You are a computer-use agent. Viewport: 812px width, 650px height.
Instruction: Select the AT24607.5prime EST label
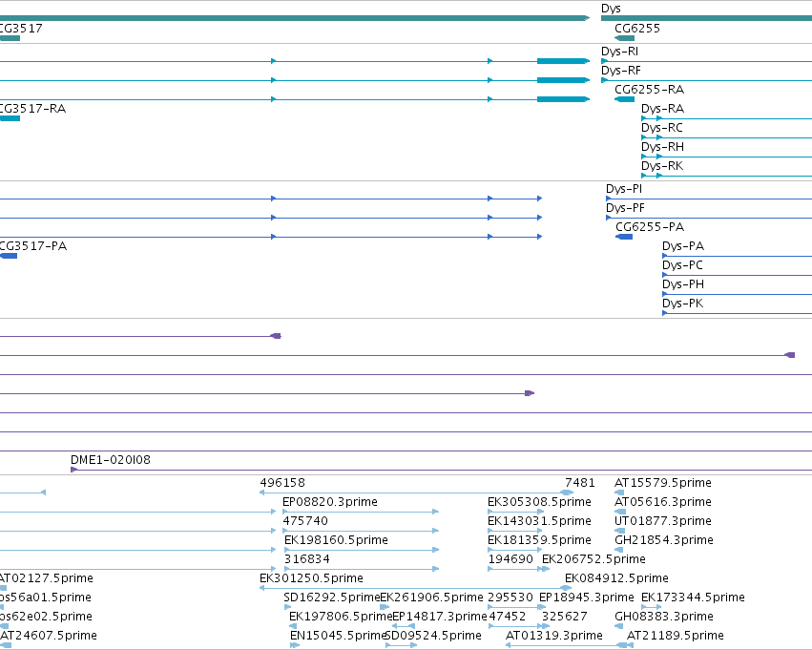(x=48, y=636)
